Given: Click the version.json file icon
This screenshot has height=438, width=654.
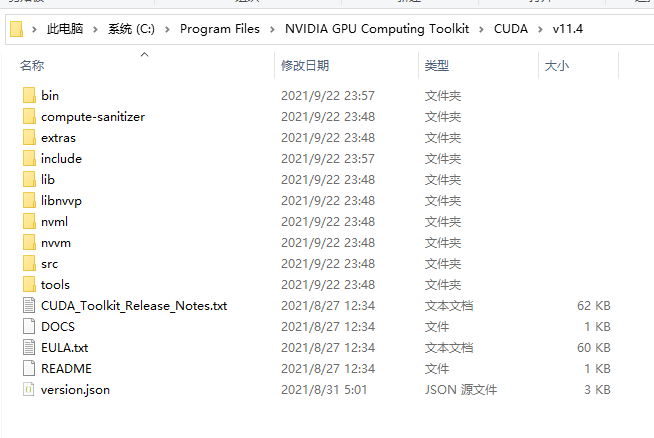Looking at the screenshot, I should [29, 390].
